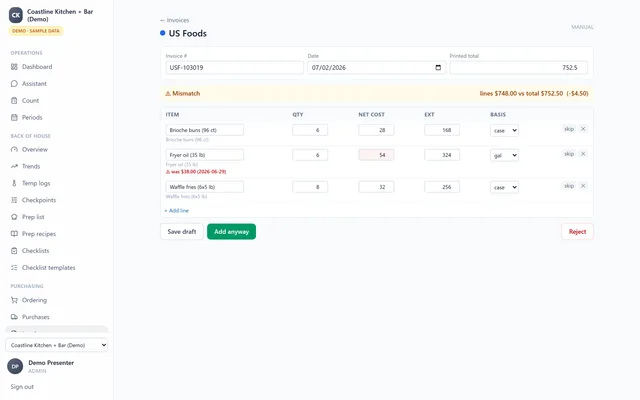The width and height of the screenshot is (640, 400).
Task: Open basis dropdown for Fryer oil
Action: pyautogui.click(x=504, y=156)
